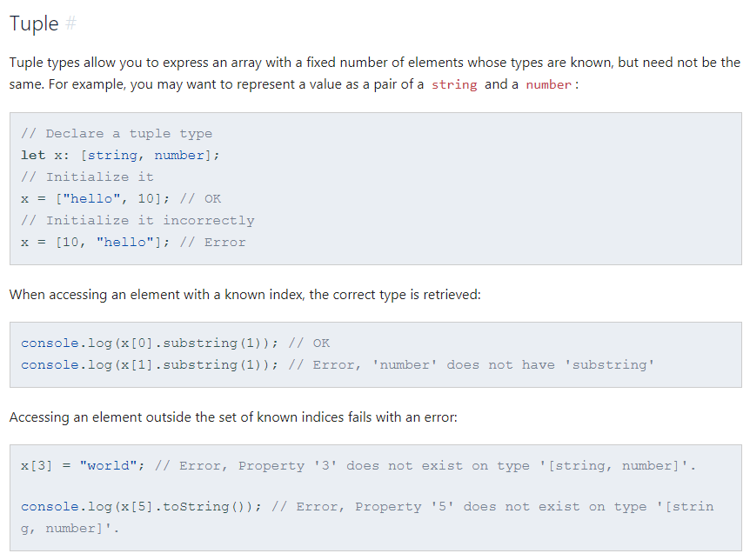Click the "'number' does not have 'substring'" comment
This screenshot has height=560, width=750.
[x=513, y=365]
